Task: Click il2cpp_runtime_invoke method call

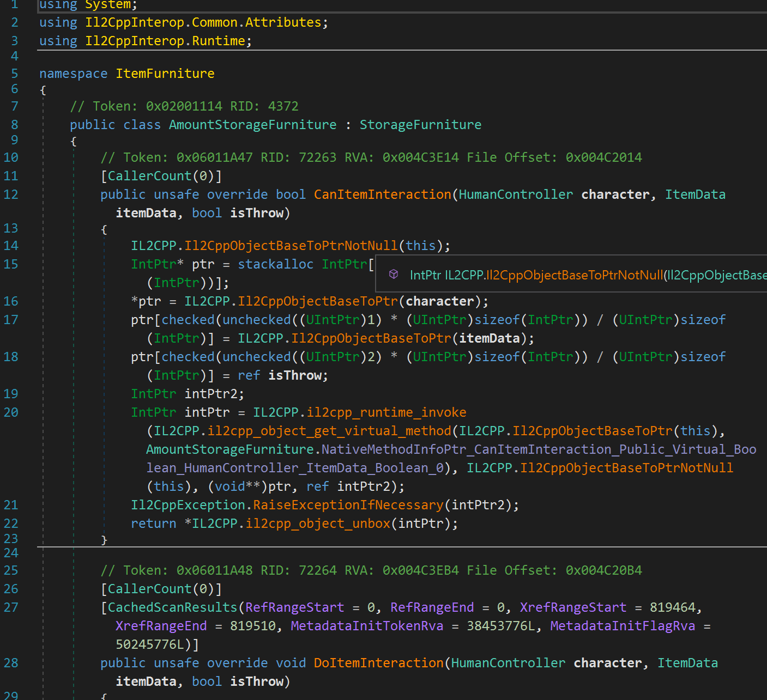Action: click(386, 412)
